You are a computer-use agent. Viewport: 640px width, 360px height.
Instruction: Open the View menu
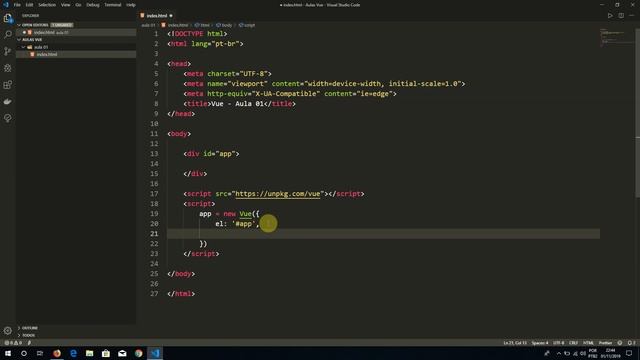(x=65, y=5)
